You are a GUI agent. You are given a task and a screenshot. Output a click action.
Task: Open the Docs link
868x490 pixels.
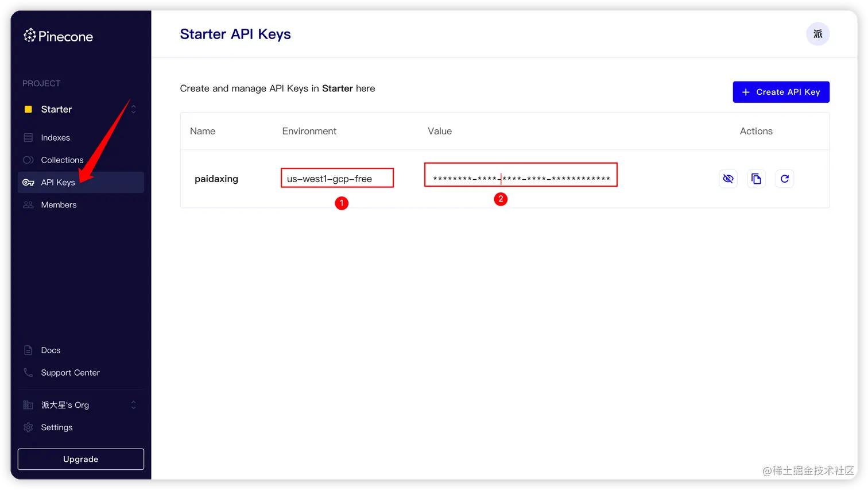coord(81,350)
